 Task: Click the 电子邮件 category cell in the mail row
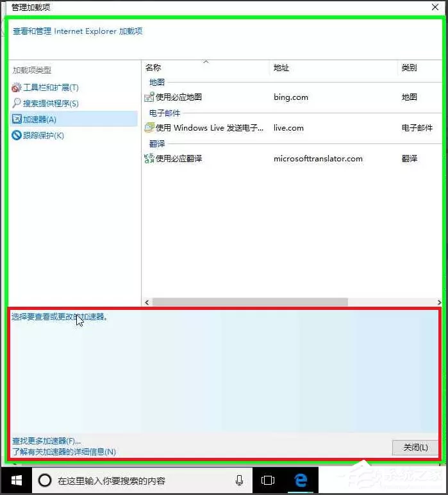(x=417, y=128)
